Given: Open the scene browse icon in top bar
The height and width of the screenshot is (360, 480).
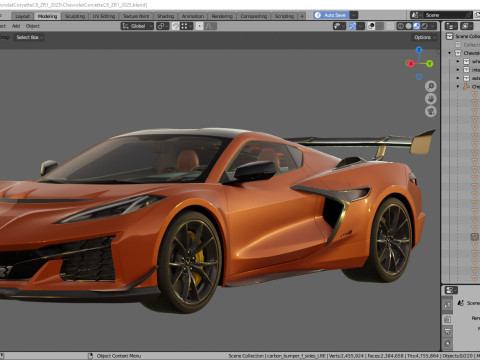Looking at the screenshot, I should pos(415,15).
